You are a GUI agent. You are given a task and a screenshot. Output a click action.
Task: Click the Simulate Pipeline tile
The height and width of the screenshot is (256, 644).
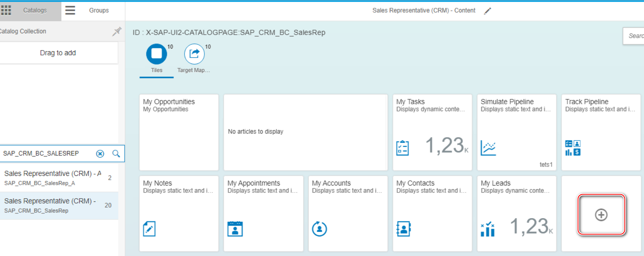(516, 132)
